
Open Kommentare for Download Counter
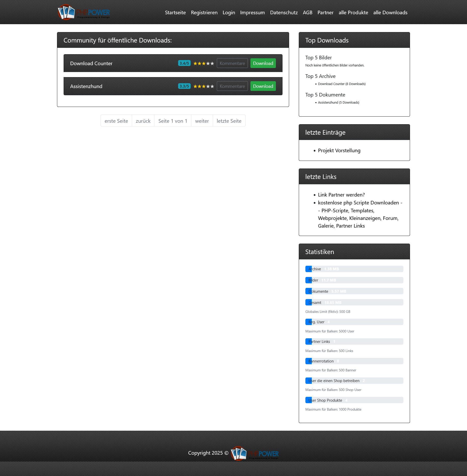232,63
